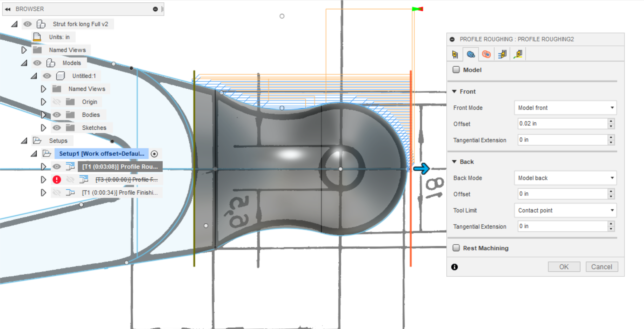Hide Bodies using its eye visibility toggle
This screenshot has height=329, width=644.
57,114
